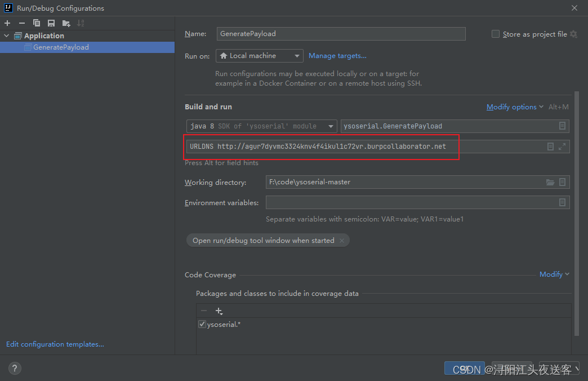The image size is (588, 381).
Task: Click the vertical scrollbar of the settings panel
Action: (x=577, y=214)
